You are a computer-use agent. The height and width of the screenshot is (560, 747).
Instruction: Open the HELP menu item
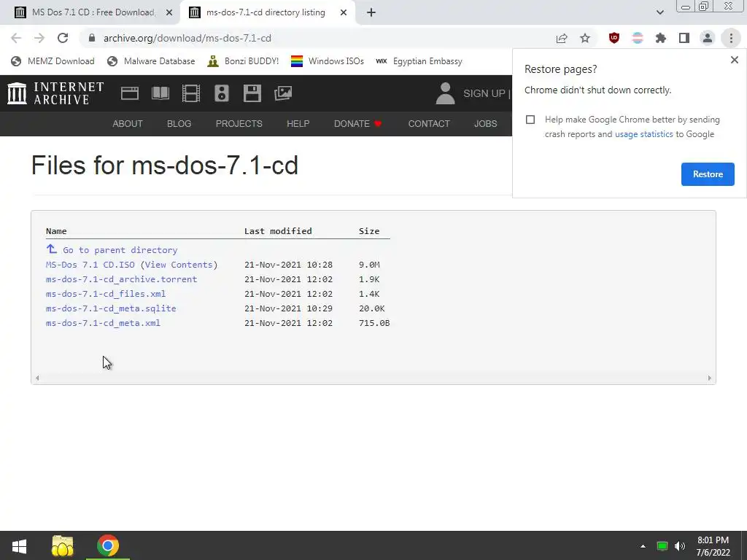[298, 124]
